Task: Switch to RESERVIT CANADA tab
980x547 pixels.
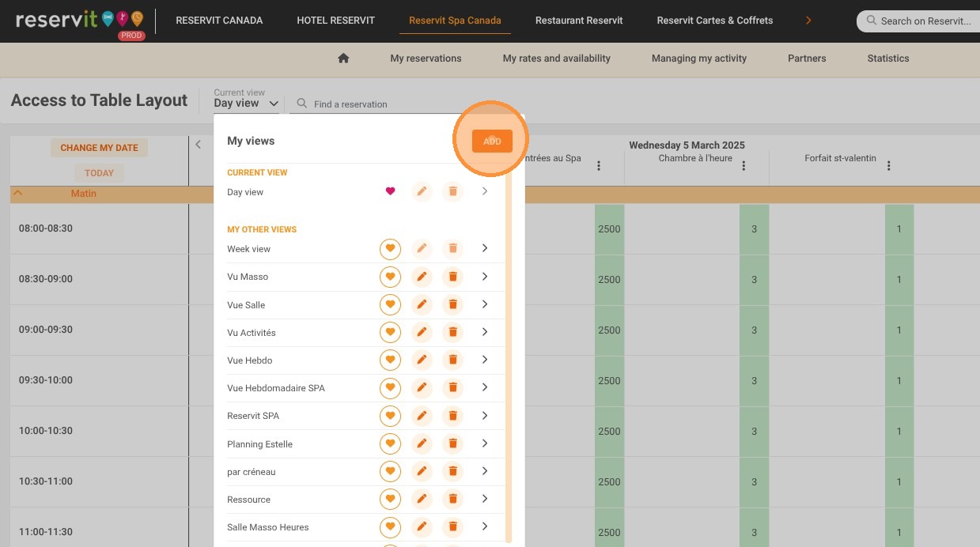Action: 219,21
